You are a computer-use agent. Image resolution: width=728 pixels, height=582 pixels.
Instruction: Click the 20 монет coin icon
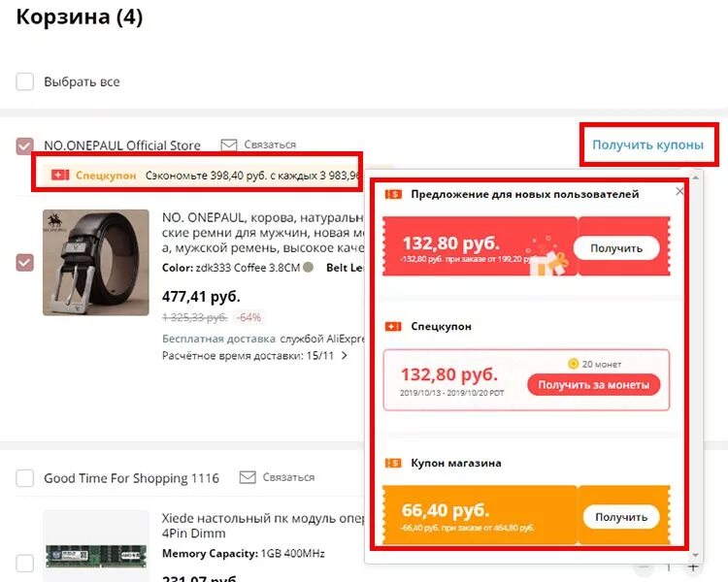[x=574, y=364]
